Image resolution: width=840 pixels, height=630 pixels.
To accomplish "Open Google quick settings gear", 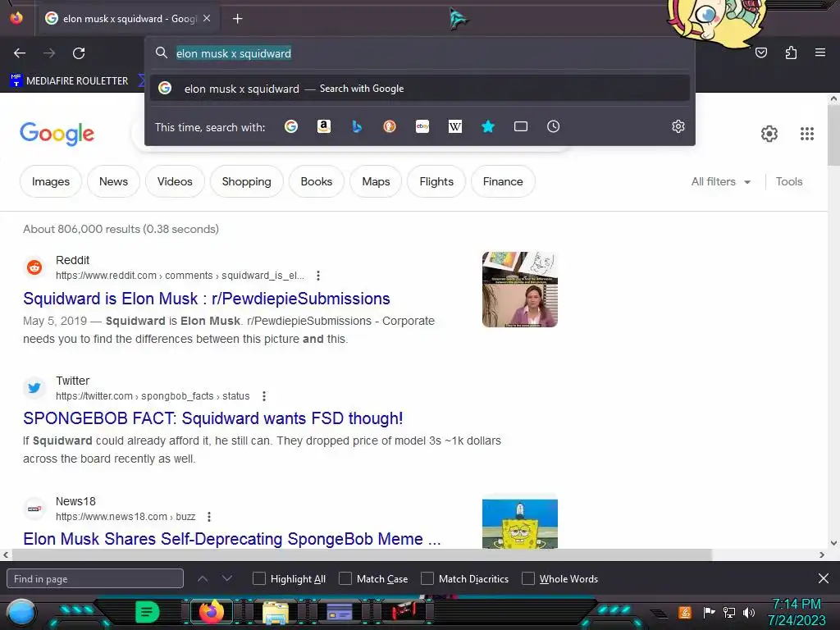I will pos(769,134).
